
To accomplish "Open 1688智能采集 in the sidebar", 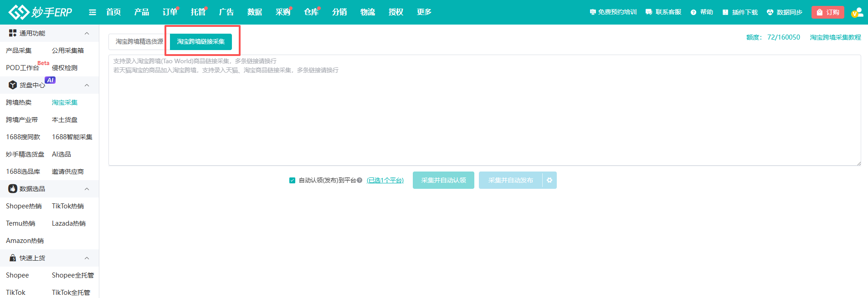I will coord(72,137).
